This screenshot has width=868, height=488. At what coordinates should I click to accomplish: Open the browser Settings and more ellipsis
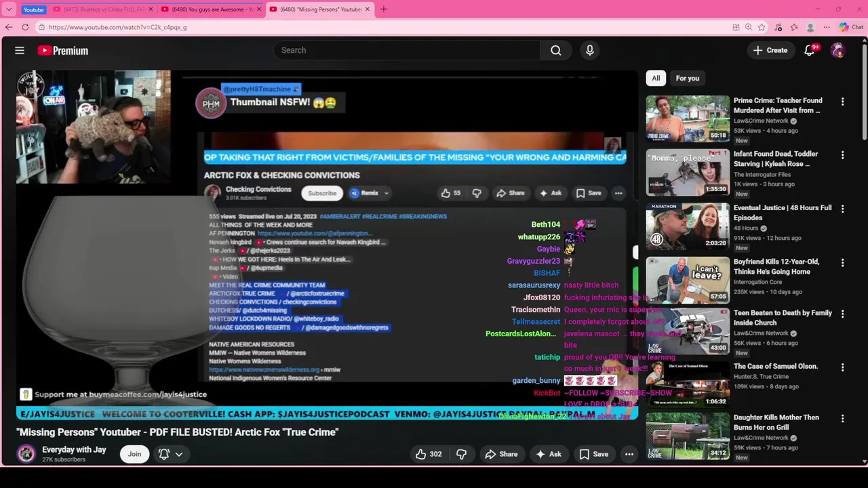pos(827,27)
